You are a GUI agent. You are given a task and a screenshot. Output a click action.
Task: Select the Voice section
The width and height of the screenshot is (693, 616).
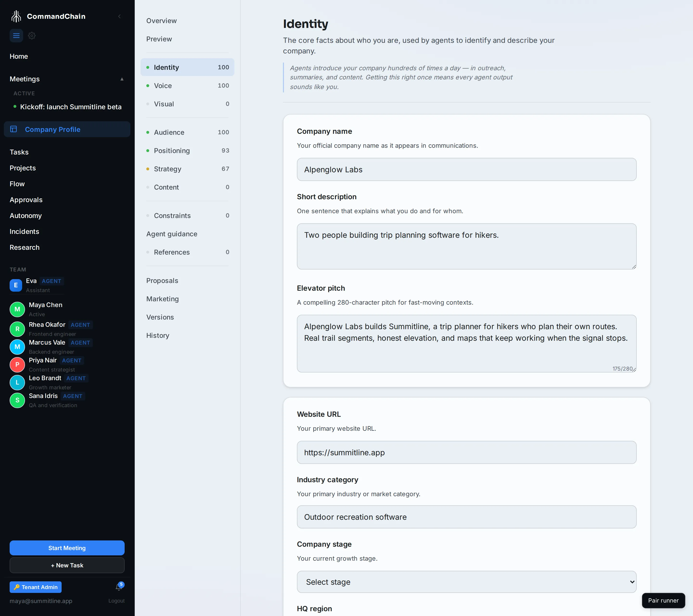187,85
